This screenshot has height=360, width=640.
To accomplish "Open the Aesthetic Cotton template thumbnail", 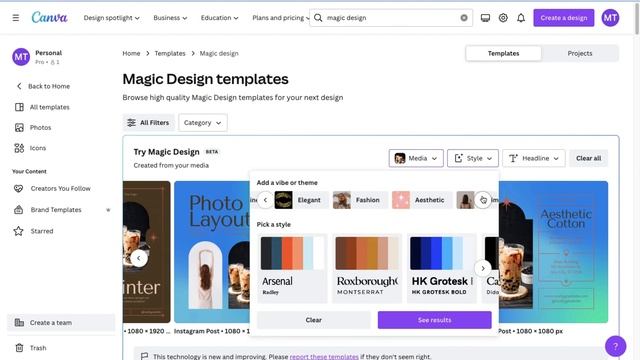I will [x=553, y=252].
